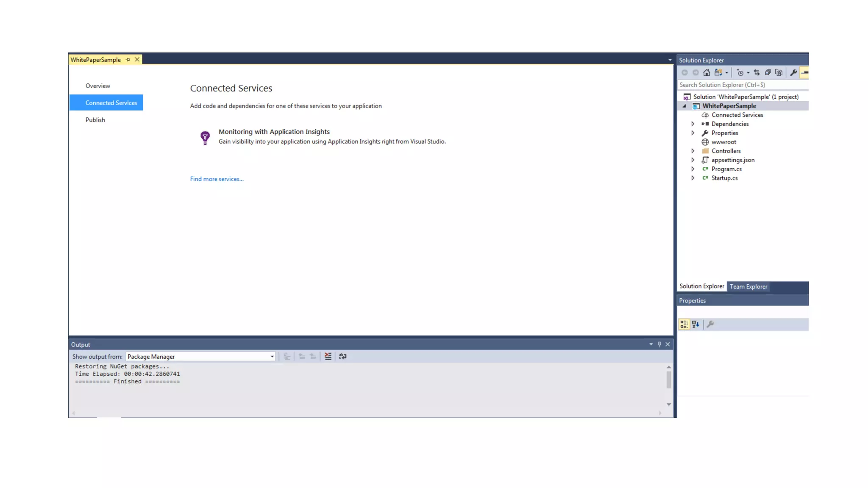Viewport: 868px width, 488px height.
Task: Click the Home icon in Solution Explorer
Action: (706, 73)
